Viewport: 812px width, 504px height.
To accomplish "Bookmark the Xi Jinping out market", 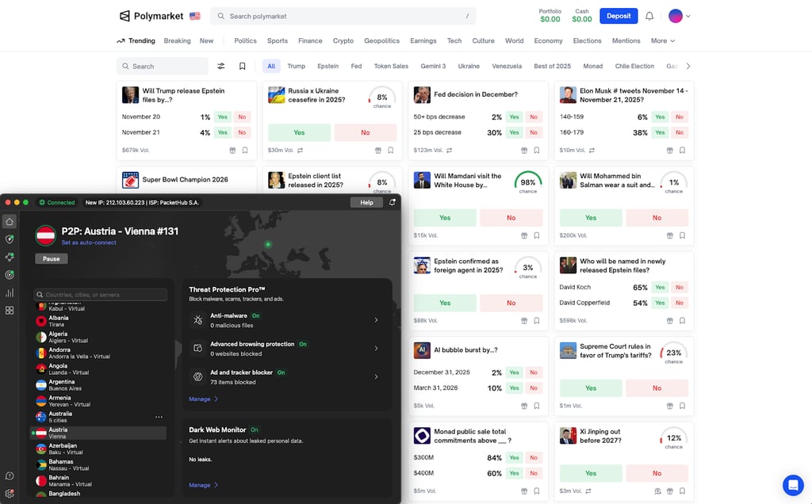I will pos(682,491).
